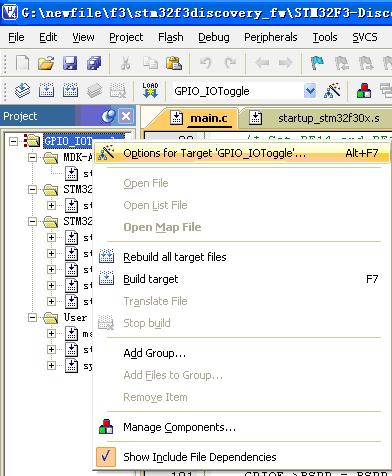392x476 pixels.
Task: Collapse the User group folder
Action: (32, 317)
